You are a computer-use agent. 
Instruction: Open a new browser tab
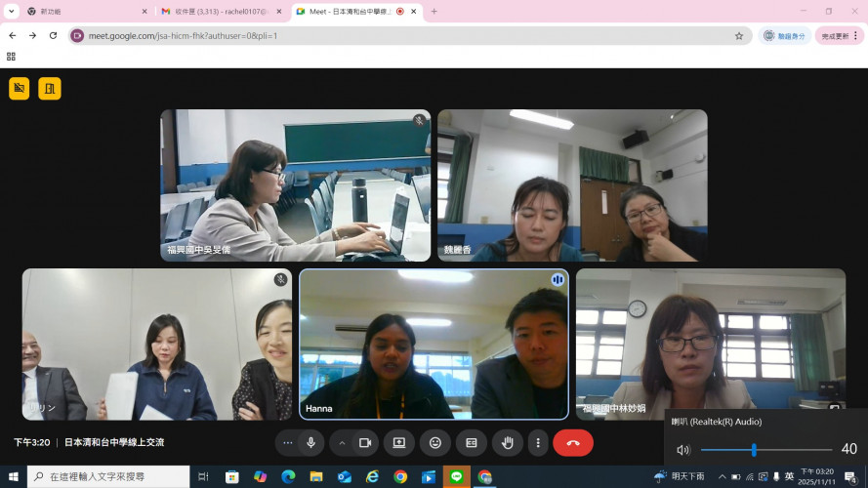[x=434, y=12]
